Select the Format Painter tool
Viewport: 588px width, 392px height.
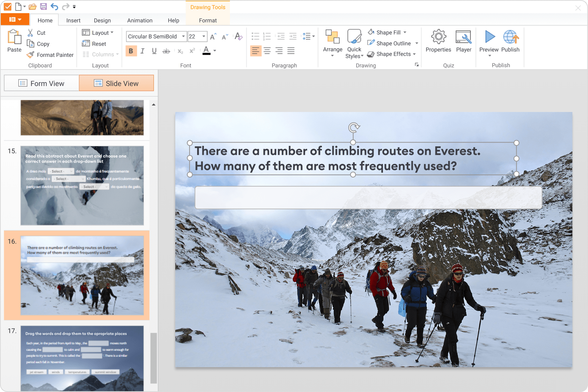[x=50, y=55]
